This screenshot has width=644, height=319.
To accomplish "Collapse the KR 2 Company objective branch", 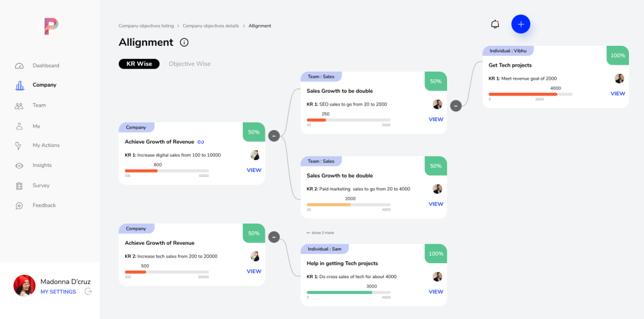I will (x=274, y=237).
